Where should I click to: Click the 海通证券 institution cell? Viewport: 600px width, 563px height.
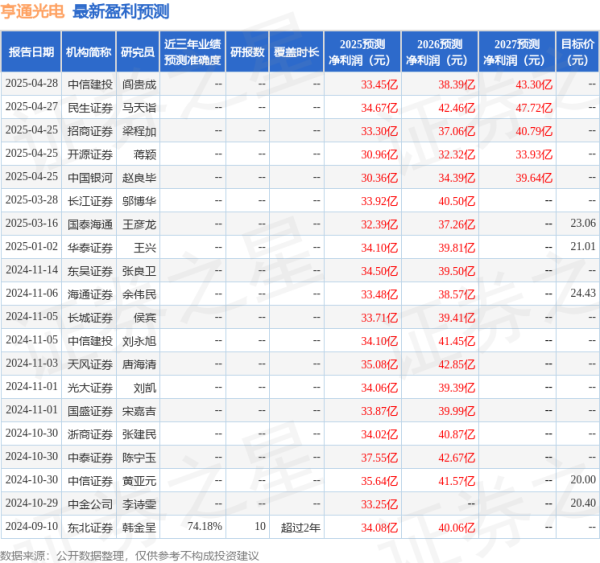click(x=90, y=294)
